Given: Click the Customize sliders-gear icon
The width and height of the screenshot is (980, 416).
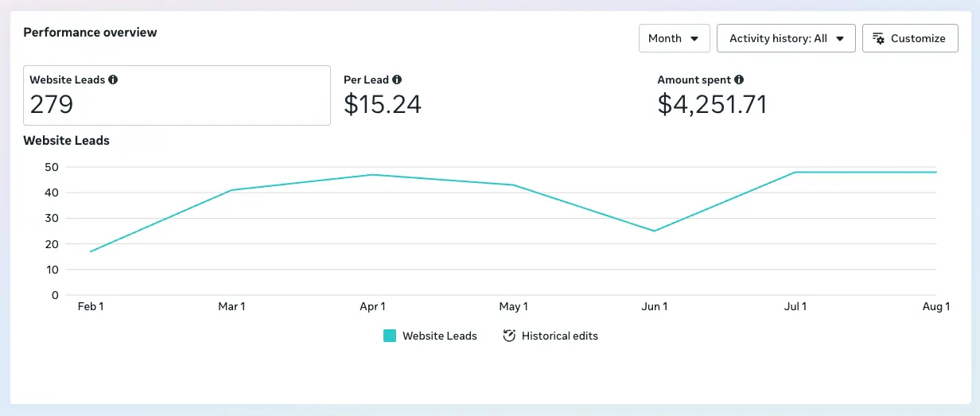Looking at the screenshot, I should (878, 38).
